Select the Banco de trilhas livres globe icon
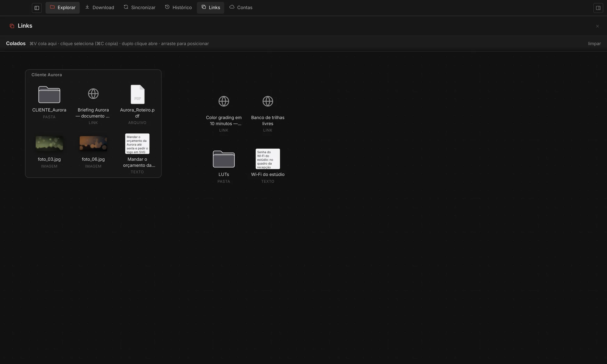607x364 pixels. tap(268, 101)
